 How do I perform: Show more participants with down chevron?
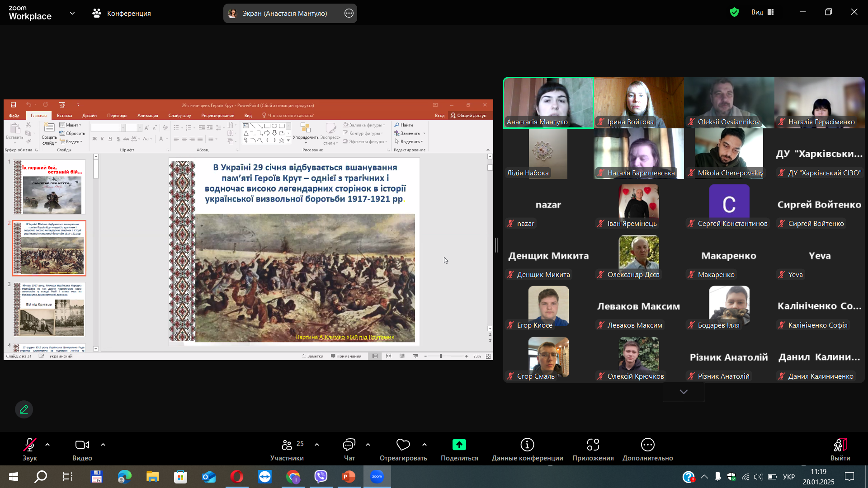coord(684,392)
